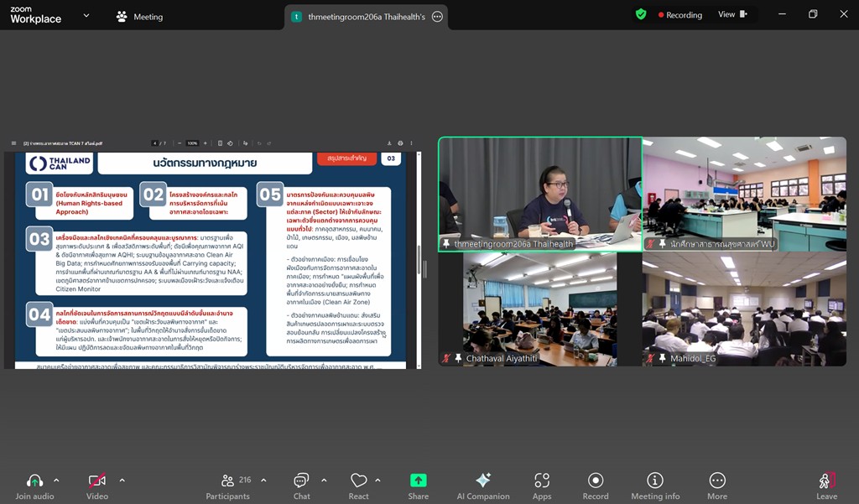
Task: Open the View layout menu
Action: [x=731, y=14]
